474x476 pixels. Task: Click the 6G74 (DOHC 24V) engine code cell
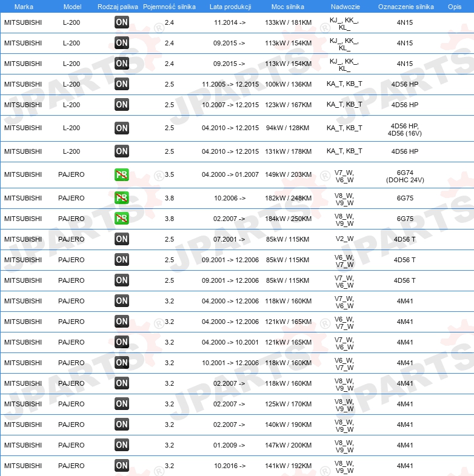[405, 176]
